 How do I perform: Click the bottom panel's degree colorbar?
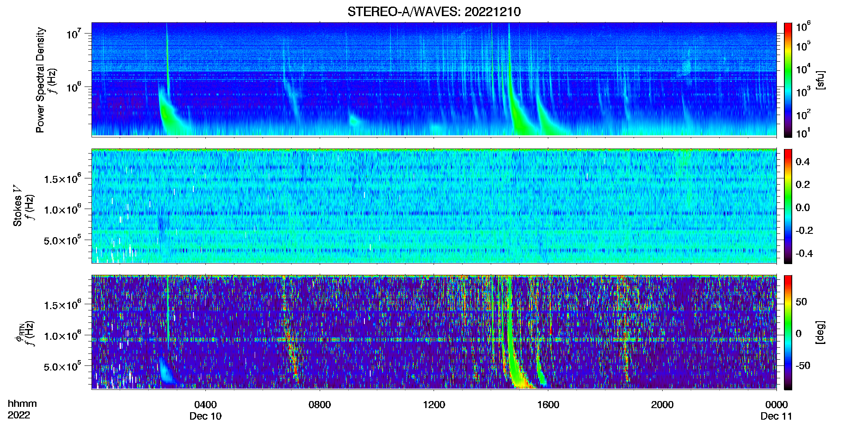click(788, 332)
